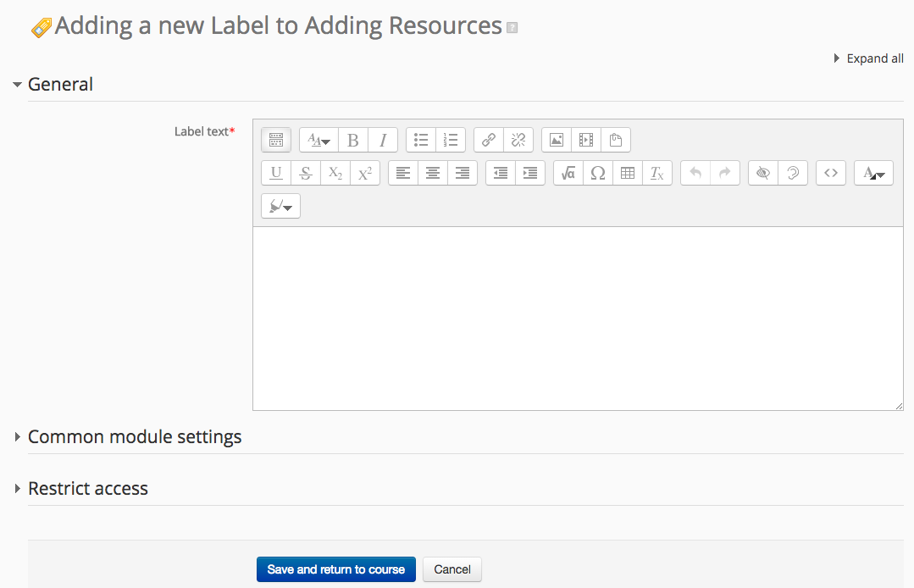Insert media with the film icon
This screenshot has width=914, height=588.
[586, 140]
